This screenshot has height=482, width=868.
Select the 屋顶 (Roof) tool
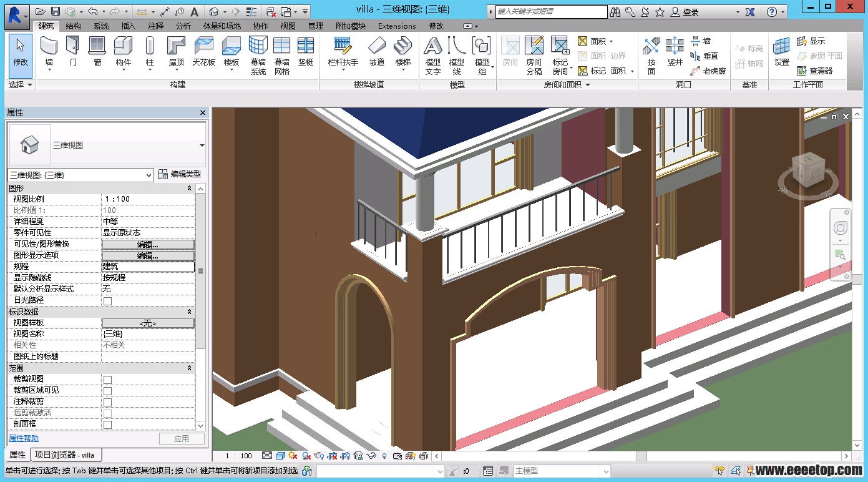click(x=177, y=52)
